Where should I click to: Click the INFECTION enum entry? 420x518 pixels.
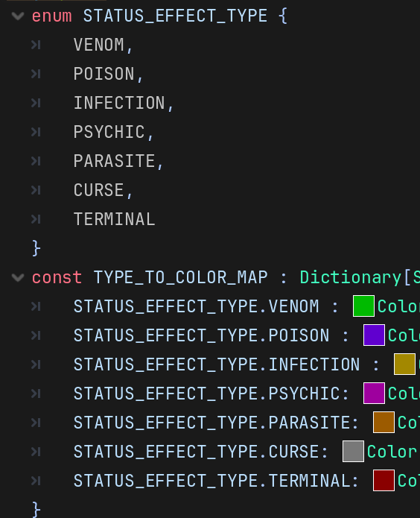point(119,103)
